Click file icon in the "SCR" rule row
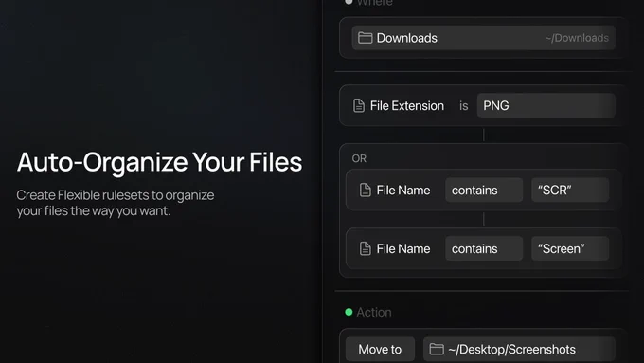 tap(366, 190)
